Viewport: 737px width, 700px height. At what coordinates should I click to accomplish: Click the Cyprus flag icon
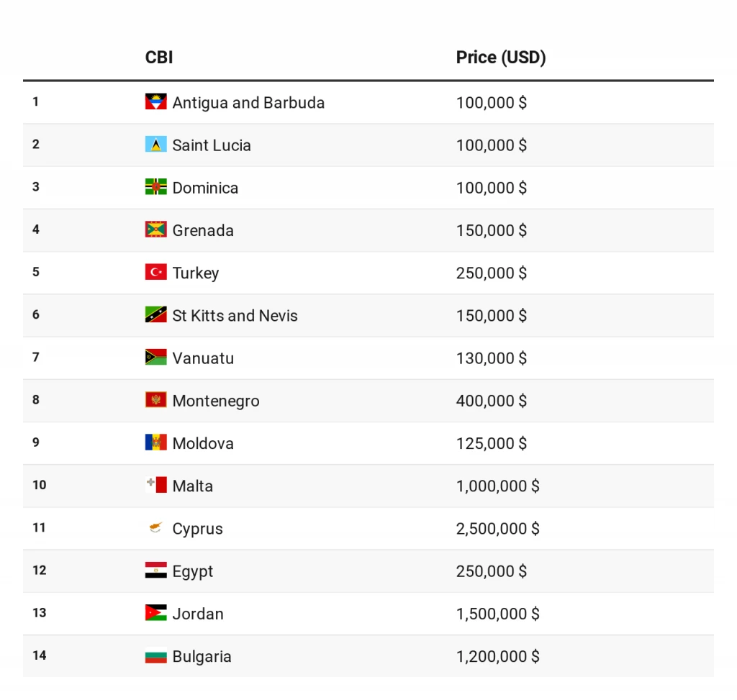155,527
